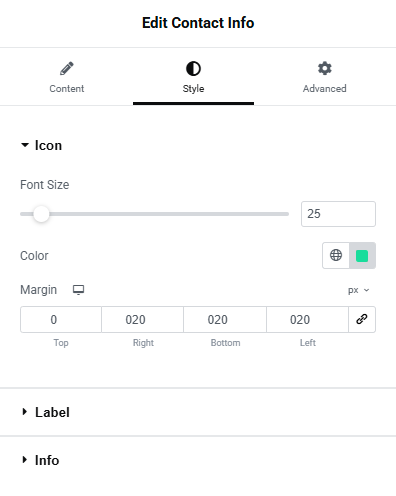Toggle the linked margin values chain icon

coord(362,319)
